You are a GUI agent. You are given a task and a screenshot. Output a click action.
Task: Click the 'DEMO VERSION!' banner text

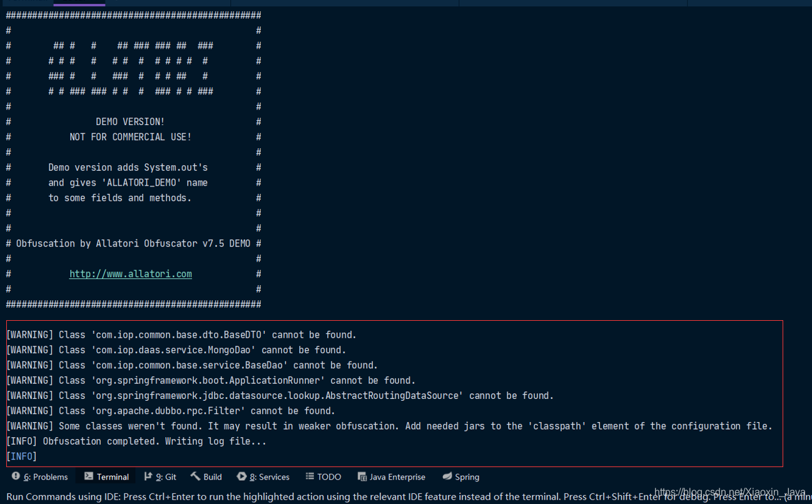[x=130, y=122]
